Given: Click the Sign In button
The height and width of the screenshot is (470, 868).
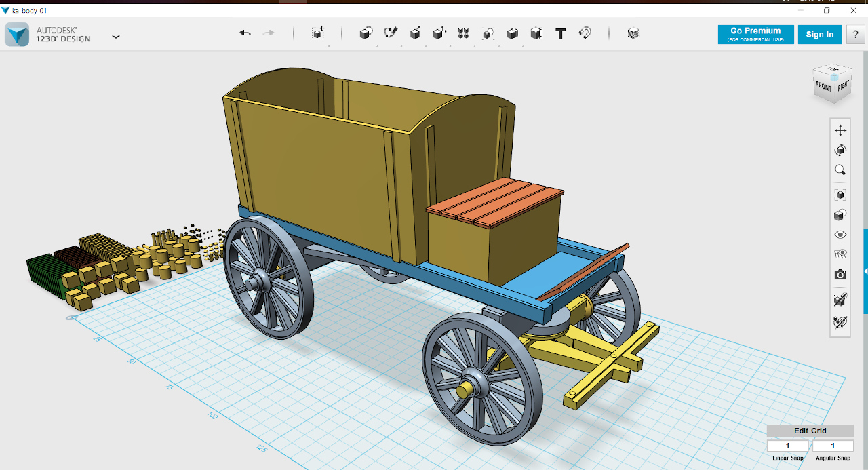Looking at the screenshot, I should (820, 35).
